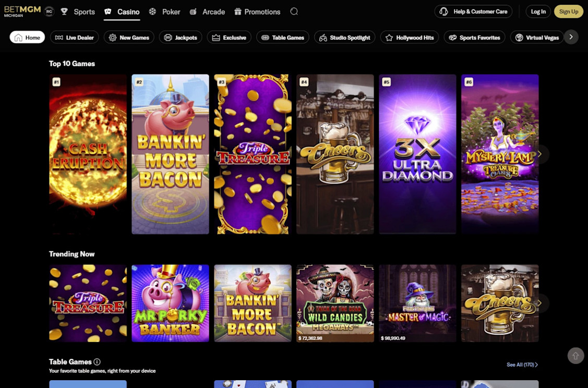Open the New Games category

coord(129,37)
